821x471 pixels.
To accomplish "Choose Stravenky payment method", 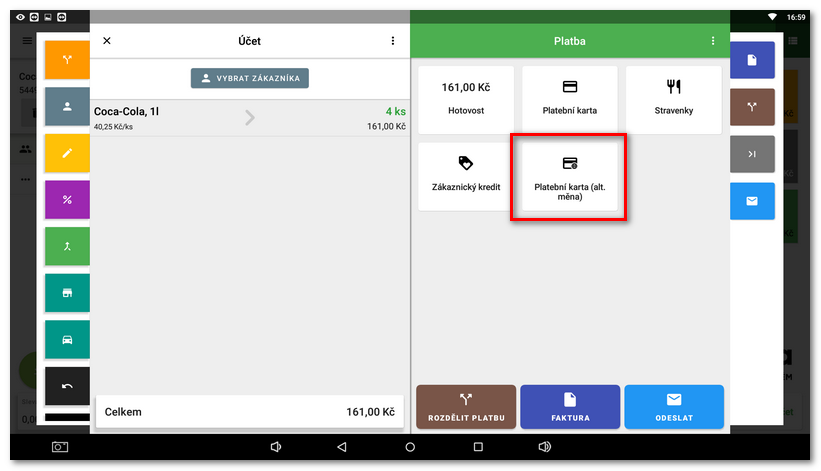I will [x=674, y=99].
